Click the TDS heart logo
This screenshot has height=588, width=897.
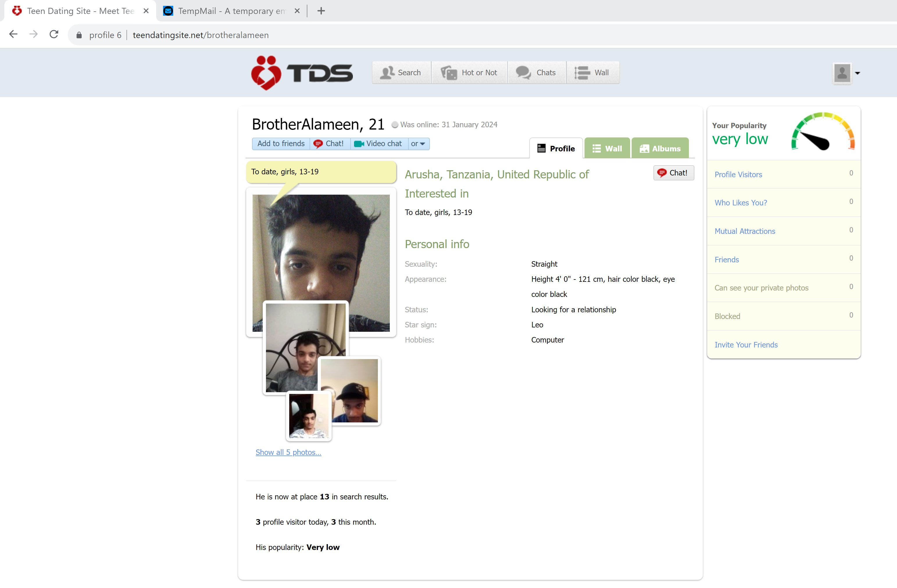[266, 73]
